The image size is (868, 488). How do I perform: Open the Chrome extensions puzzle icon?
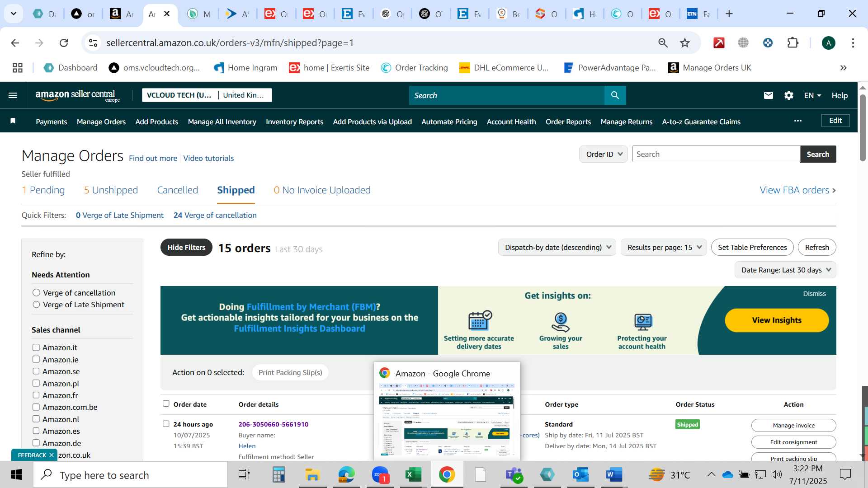tap(793, 43)
